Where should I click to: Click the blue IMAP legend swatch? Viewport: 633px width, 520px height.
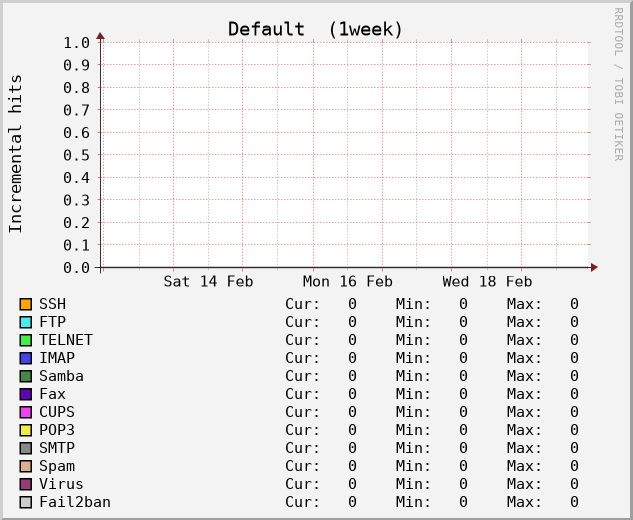click(x=26, y=358)
